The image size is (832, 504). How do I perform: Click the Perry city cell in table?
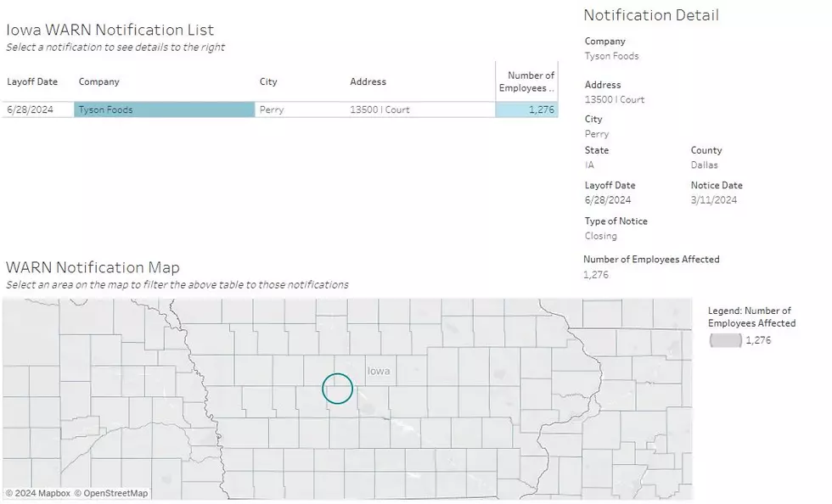click(272, 109)
